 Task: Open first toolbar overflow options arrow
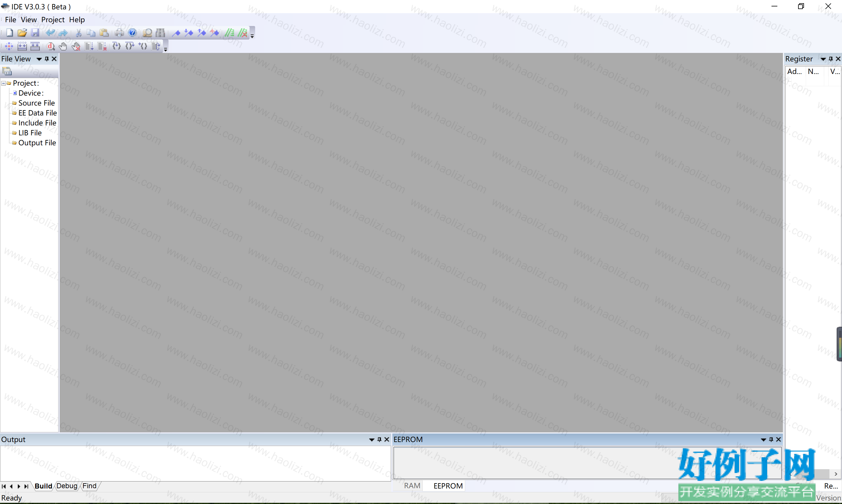(252, 36)
